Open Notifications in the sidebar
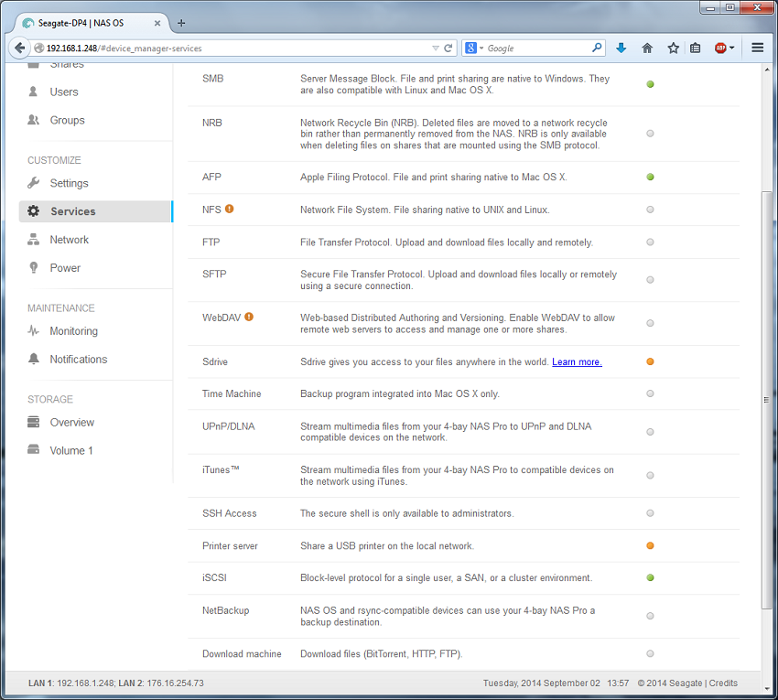Screen dimensions: 778x700 coord(79,360)
